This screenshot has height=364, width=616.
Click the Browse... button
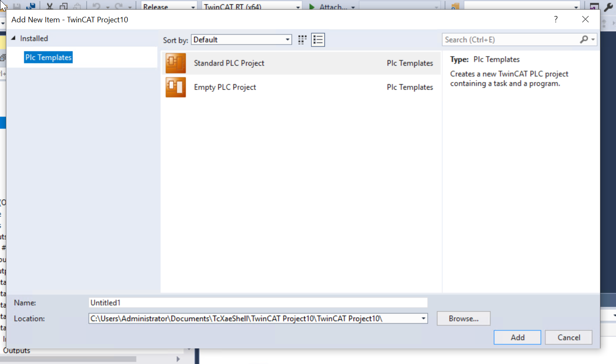463,318
